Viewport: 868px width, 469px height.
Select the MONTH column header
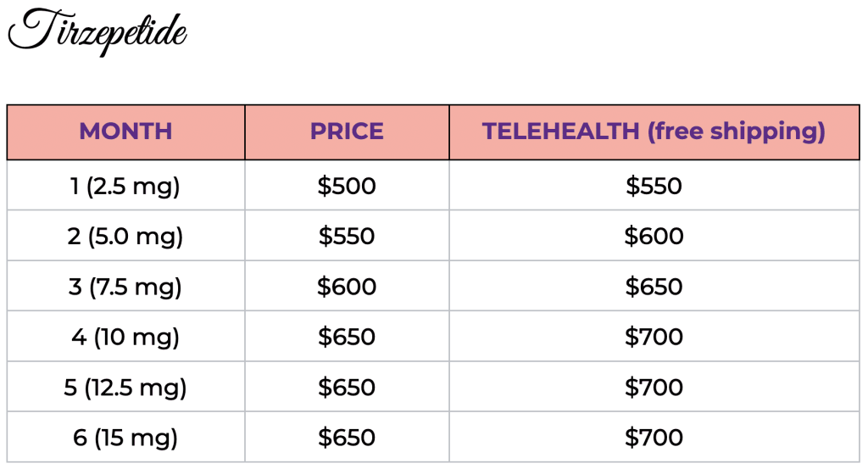pos(125,131)
